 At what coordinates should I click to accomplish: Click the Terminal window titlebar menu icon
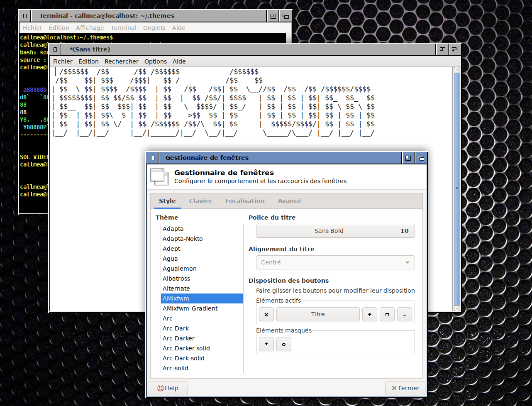[x=25, y=16]
